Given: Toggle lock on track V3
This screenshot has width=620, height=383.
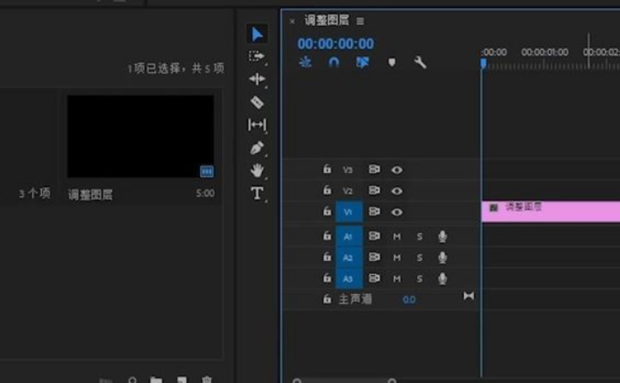Looking at the screenshot, I should point(327,169).
